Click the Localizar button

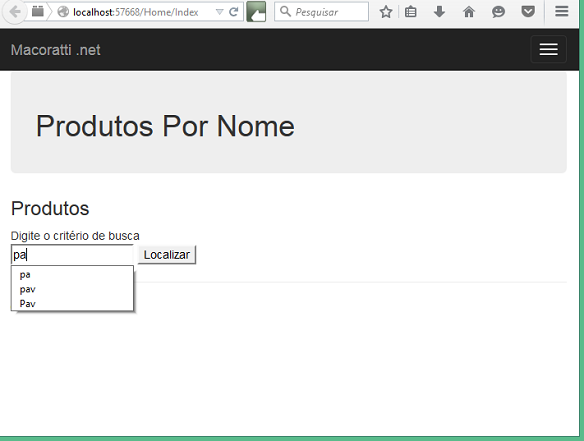(x=167, y=255)
